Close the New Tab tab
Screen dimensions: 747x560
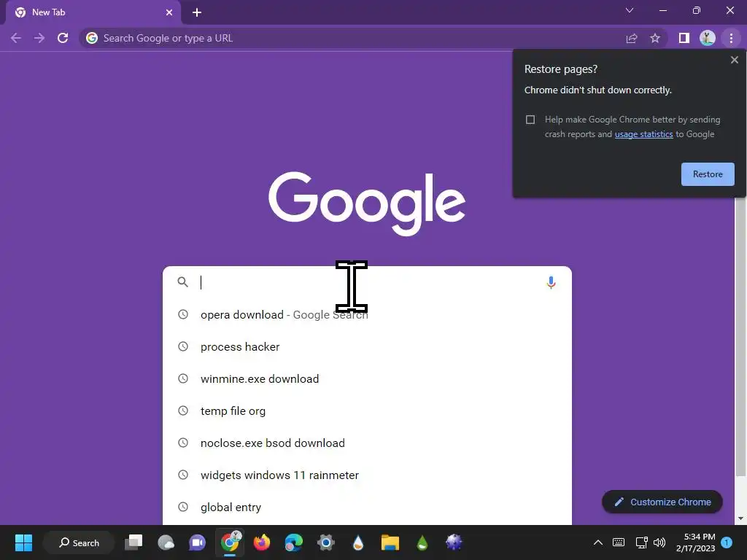pyautogui.click(x=169, y=12)
